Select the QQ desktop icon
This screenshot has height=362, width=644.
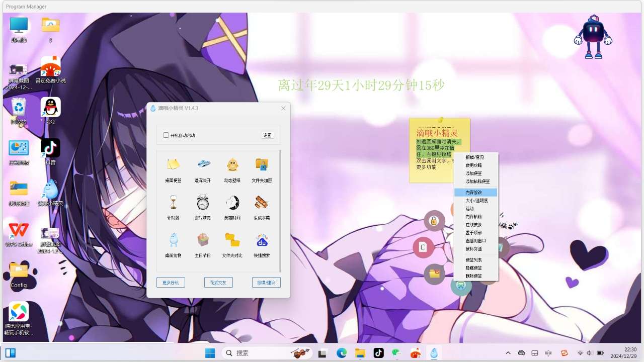(50, 111)
